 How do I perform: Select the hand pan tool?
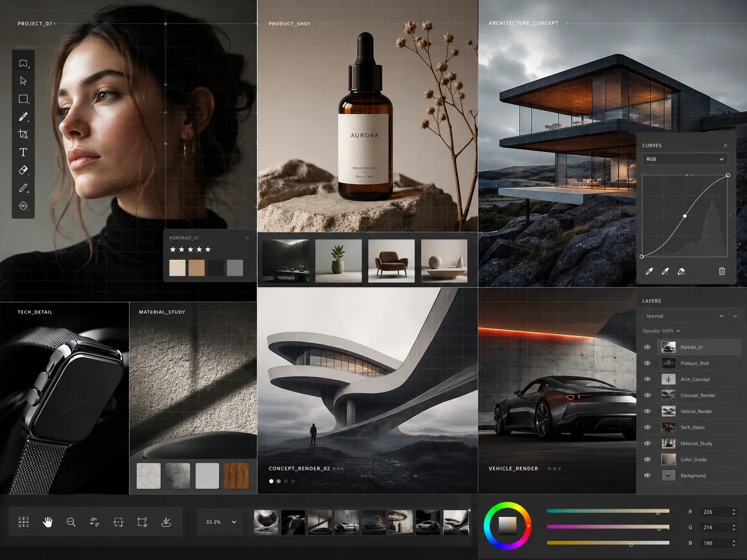pyautogui.click(x=47, y=522)
